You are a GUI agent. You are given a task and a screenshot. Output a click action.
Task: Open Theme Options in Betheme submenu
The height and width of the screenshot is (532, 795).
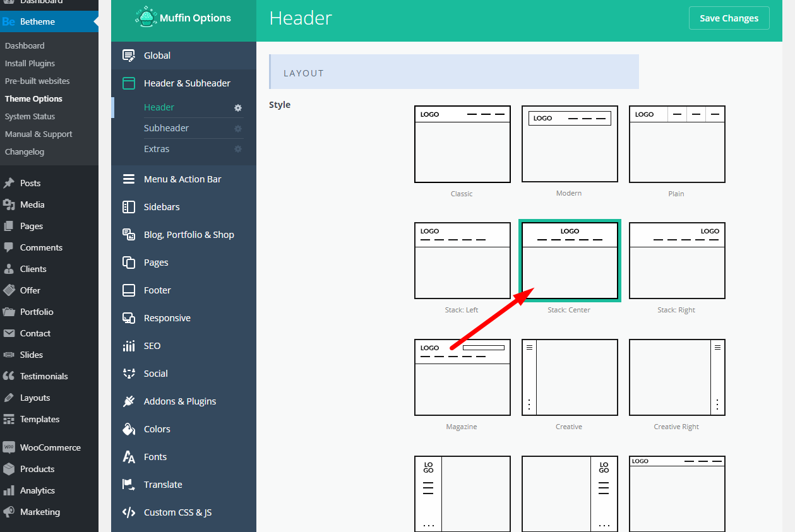[x=33, y=99]
